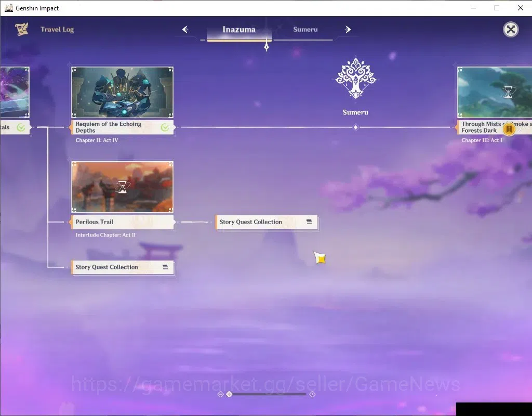Click the bottom zoom slider track

point(269,394)
